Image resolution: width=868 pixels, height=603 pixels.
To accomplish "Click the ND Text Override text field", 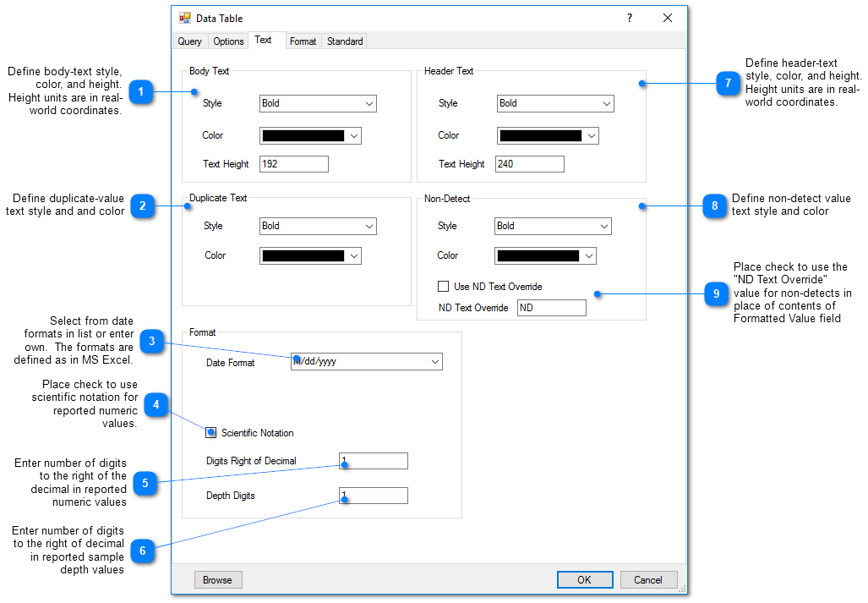I will [551, 307].
